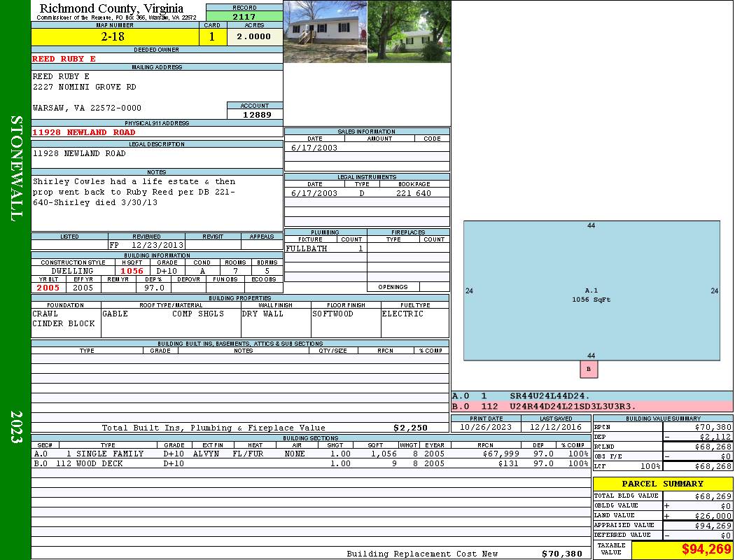Click the physical address 11928 NEWLAND ROAD

pos(84,132)
